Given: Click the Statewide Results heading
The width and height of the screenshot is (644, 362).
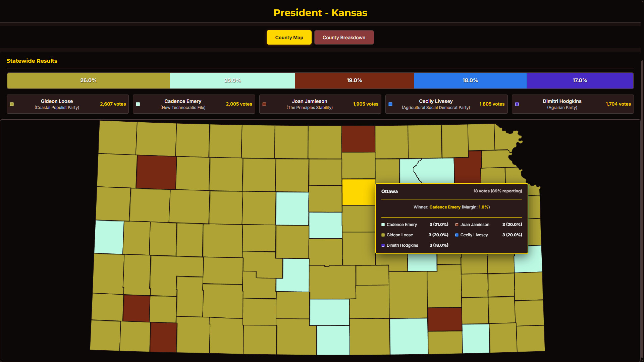Looking at the screenshot, I should [32, 61].
